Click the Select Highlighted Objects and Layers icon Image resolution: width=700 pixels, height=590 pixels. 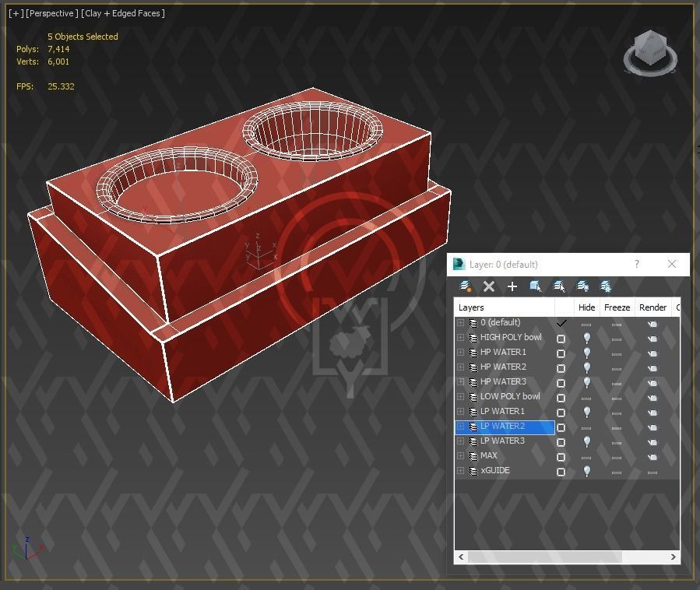point(535,286)
